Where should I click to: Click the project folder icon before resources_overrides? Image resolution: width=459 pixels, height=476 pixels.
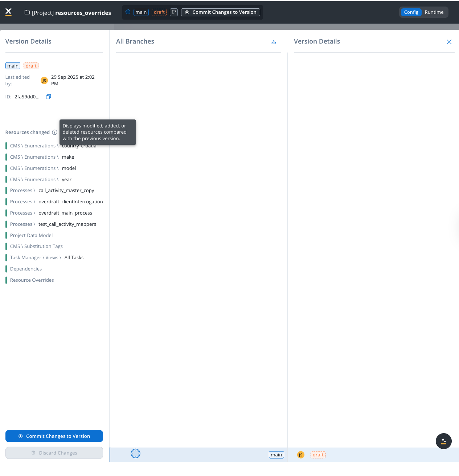click(27, 12)
